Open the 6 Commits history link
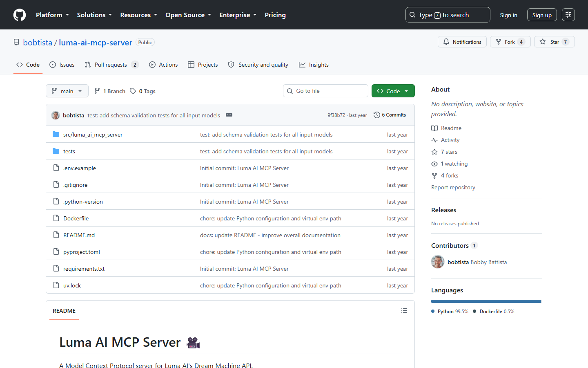 (390, 115)
